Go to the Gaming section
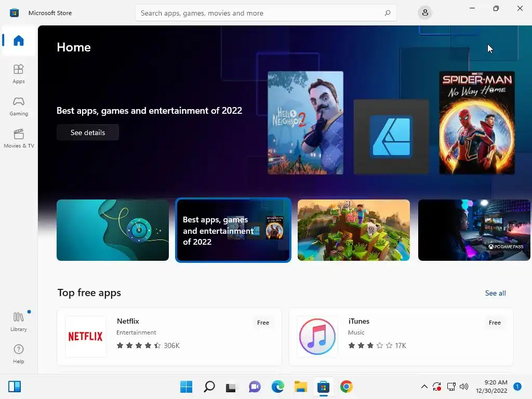 pos(19,106)
